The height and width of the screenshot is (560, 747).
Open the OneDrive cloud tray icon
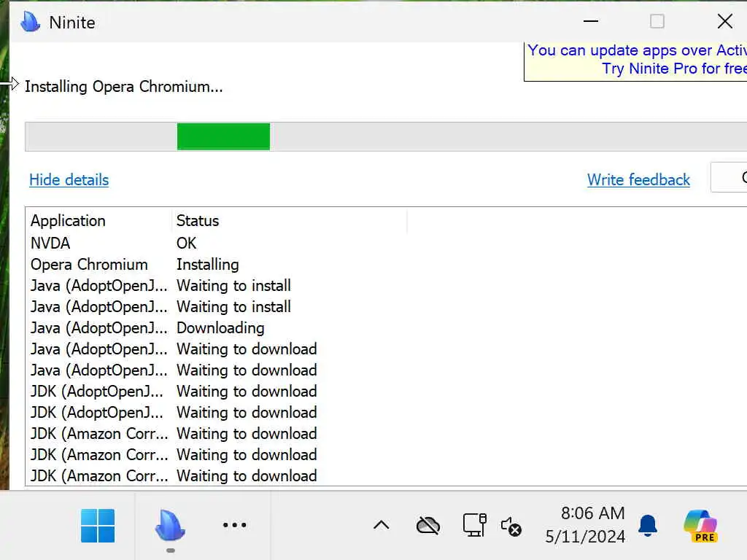(427, 526)
